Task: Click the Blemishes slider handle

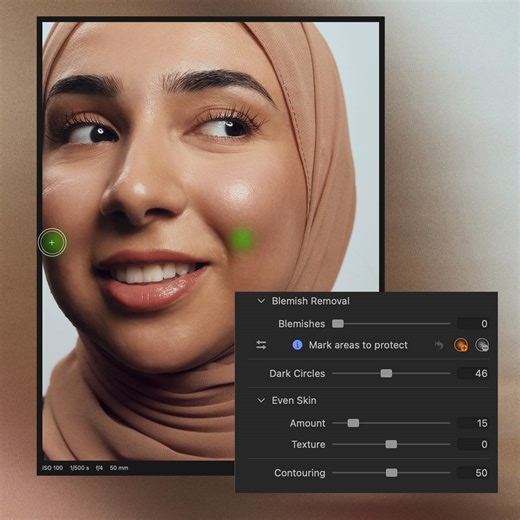Action: coord(338,324)
